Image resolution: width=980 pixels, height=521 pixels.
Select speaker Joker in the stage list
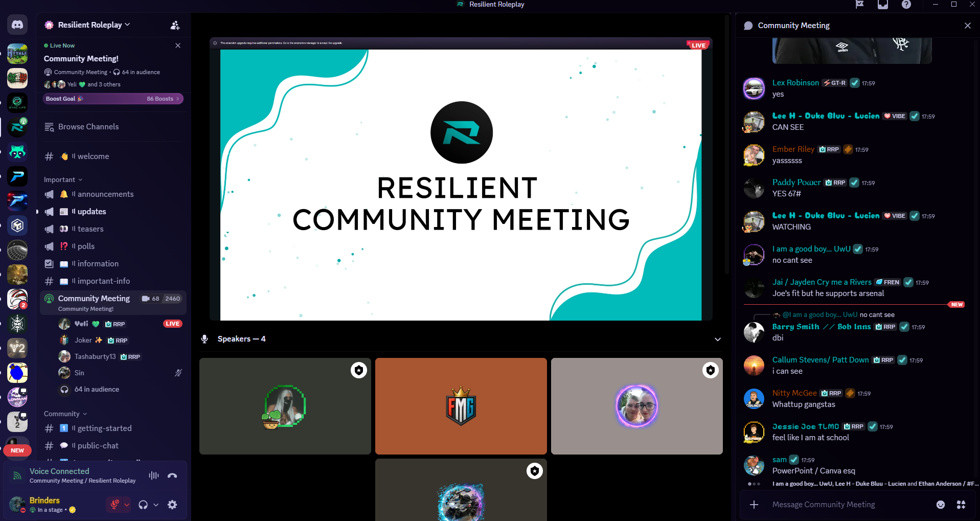coord(120,340)
